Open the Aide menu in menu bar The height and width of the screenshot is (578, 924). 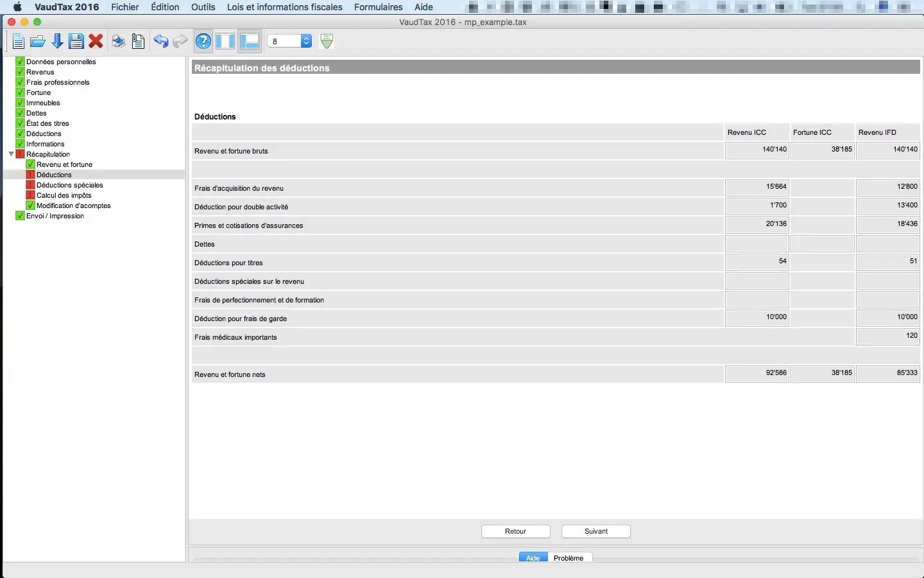(424, 7)
